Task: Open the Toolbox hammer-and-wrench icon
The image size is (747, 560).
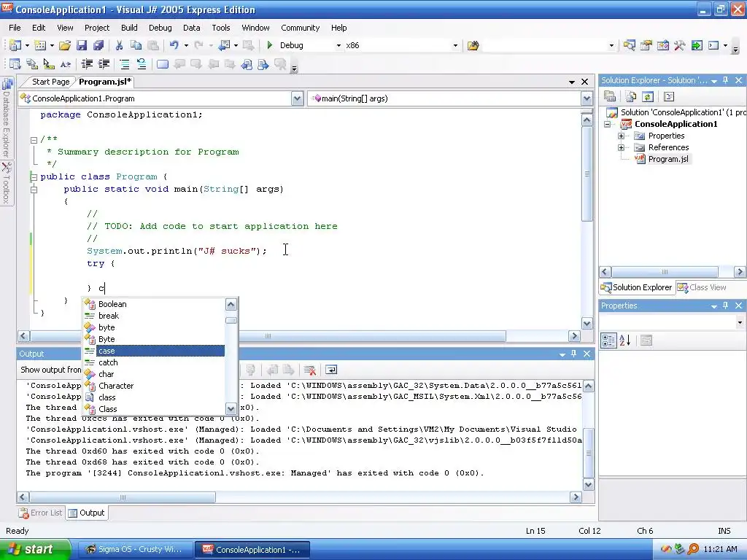Action: 680,45
